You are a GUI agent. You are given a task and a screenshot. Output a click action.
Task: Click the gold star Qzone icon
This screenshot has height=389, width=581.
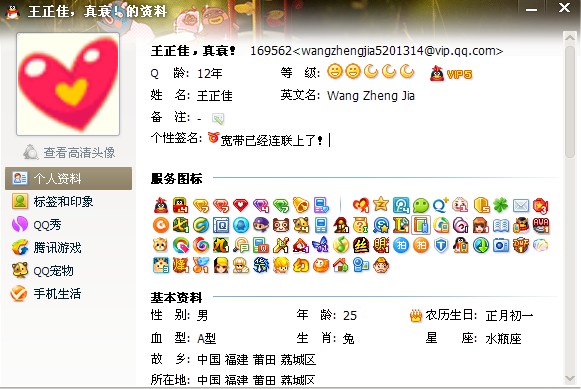(x=381, y=205)
